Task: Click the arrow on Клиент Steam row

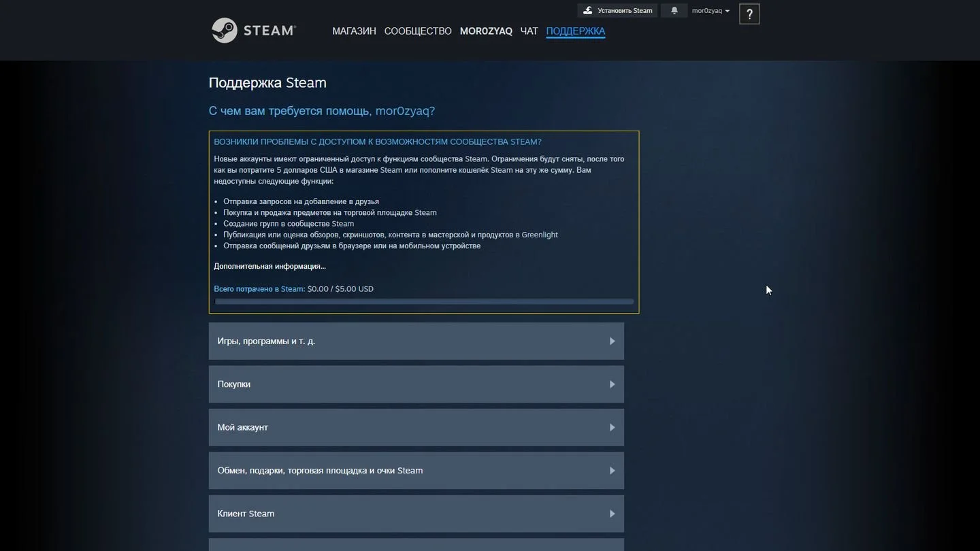Action: pos(612,514)
